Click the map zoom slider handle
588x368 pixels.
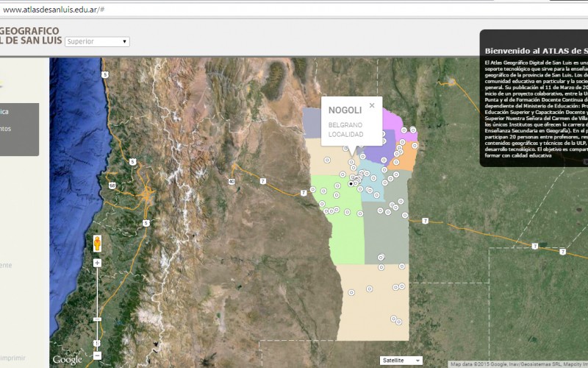pyautogui.click(x=97, y=319)
